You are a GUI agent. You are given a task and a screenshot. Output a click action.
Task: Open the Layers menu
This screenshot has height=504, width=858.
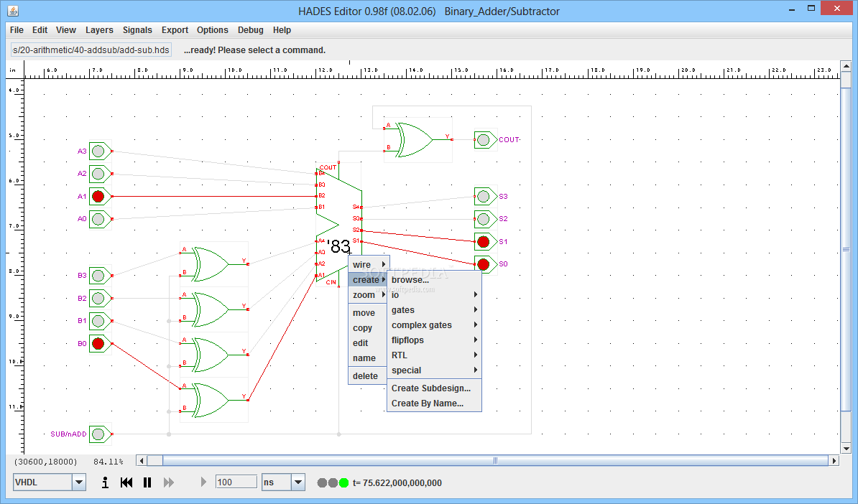[99, 30]
